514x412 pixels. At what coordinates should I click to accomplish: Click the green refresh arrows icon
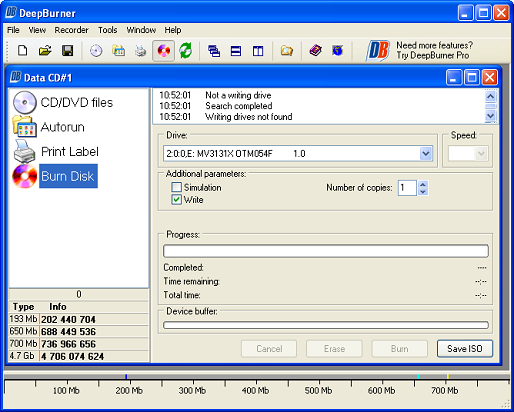click(186, 51)
